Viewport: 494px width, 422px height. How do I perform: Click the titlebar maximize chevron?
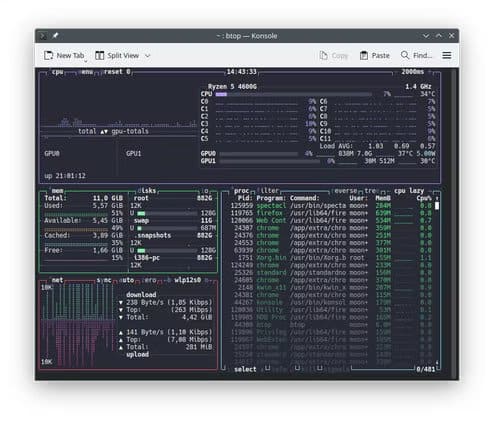coord(439,36)
